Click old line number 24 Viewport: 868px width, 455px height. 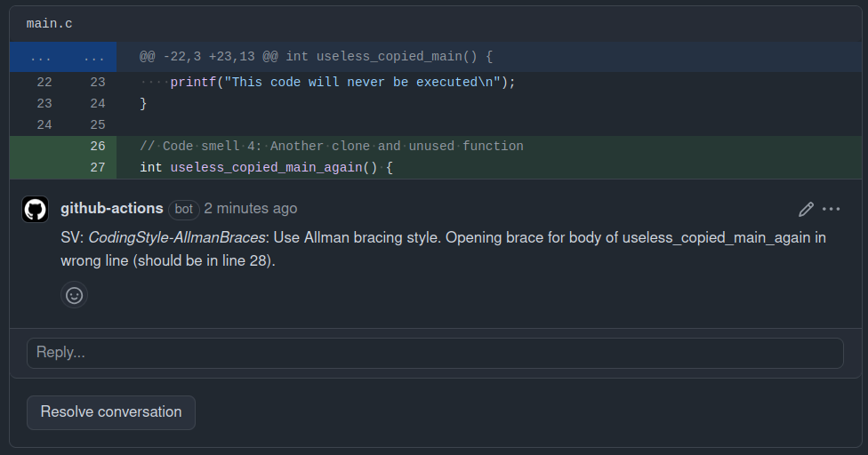[x=44, y=125]
